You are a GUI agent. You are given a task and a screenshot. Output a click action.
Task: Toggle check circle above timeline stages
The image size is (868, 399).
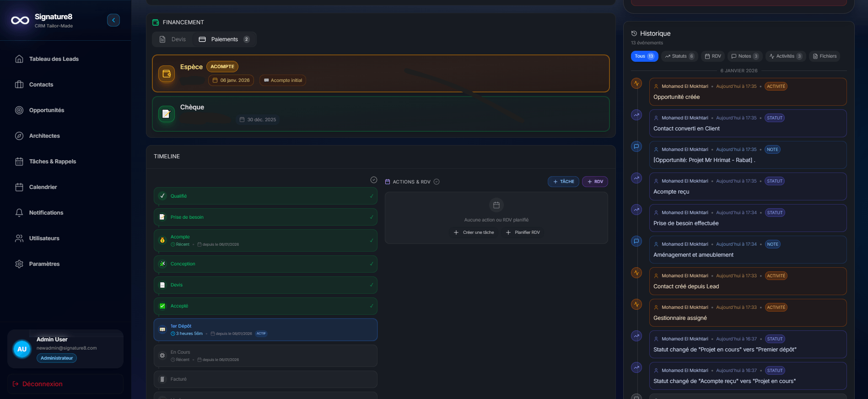pos(373,180)
